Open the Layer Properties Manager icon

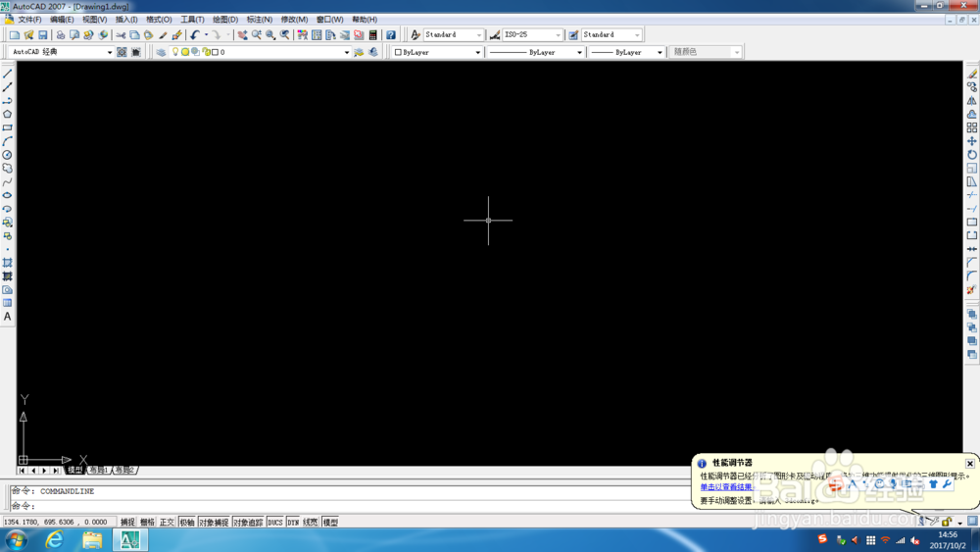tap(162, 52)
